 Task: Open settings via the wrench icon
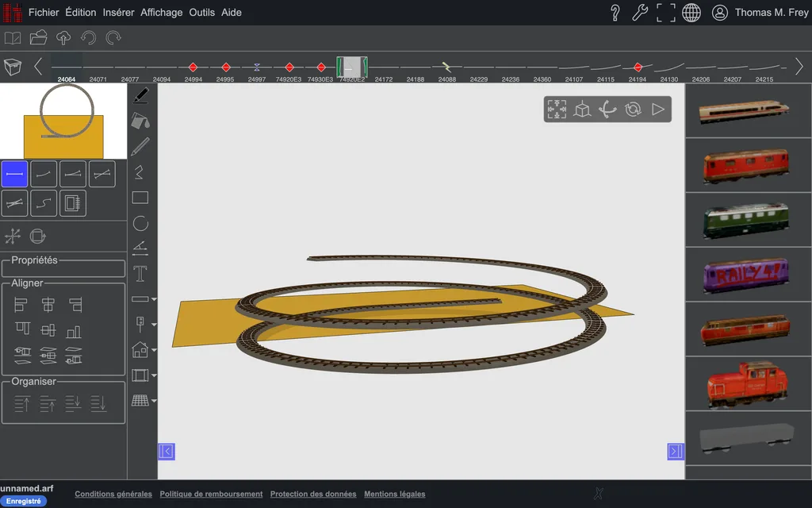click(640, 13)
